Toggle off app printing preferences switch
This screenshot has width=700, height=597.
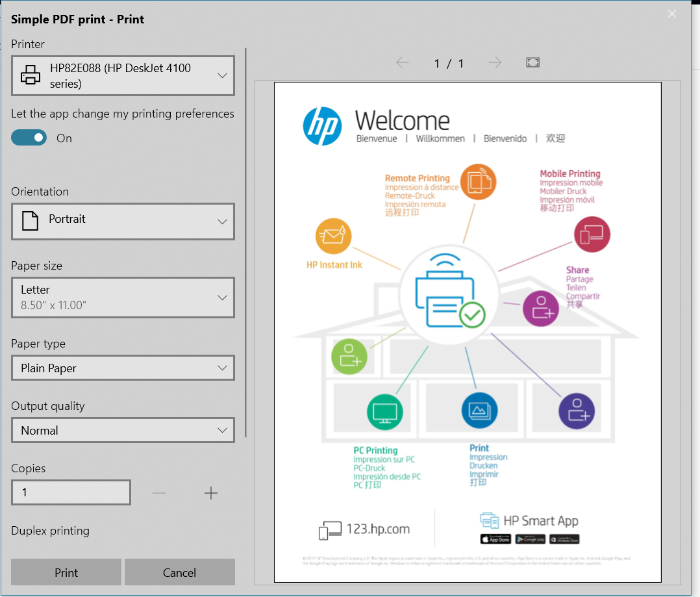29,138
